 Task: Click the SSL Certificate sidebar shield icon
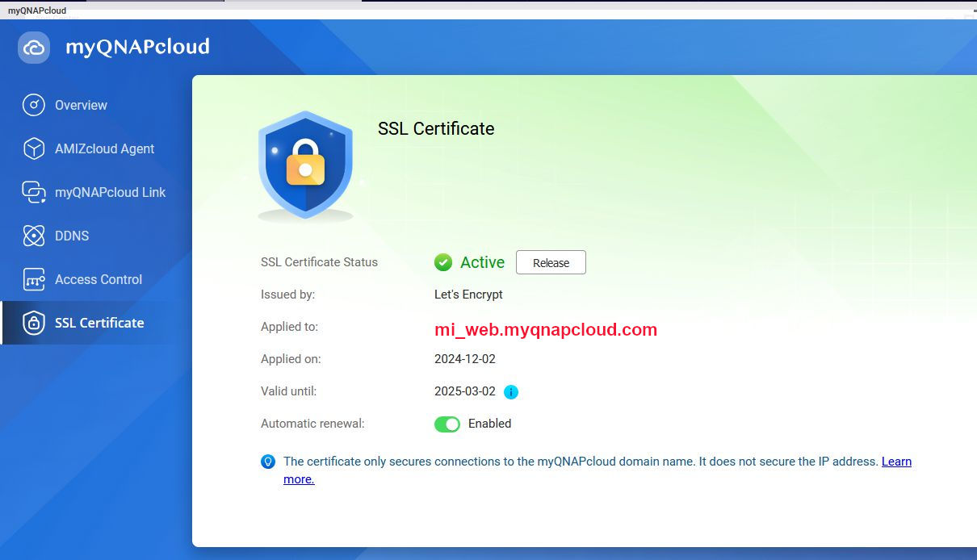tap(33, 323)
